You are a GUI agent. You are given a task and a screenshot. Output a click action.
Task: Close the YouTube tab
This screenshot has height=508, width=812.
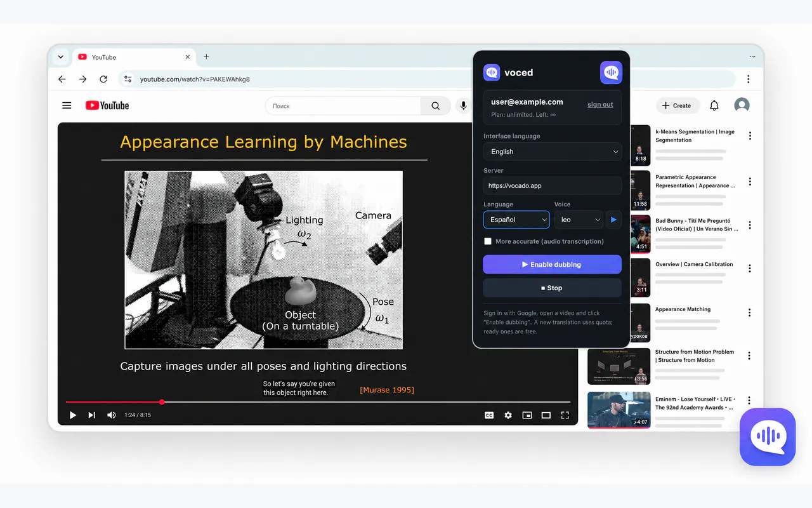point(188,57)
